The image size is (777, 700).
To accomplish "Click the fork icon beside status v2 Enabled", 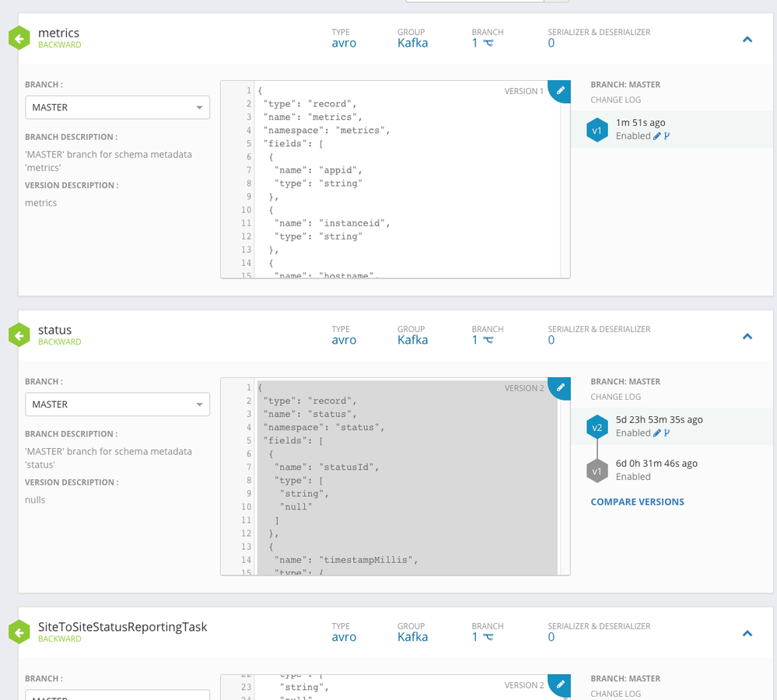I will click(x=667, y=433).
